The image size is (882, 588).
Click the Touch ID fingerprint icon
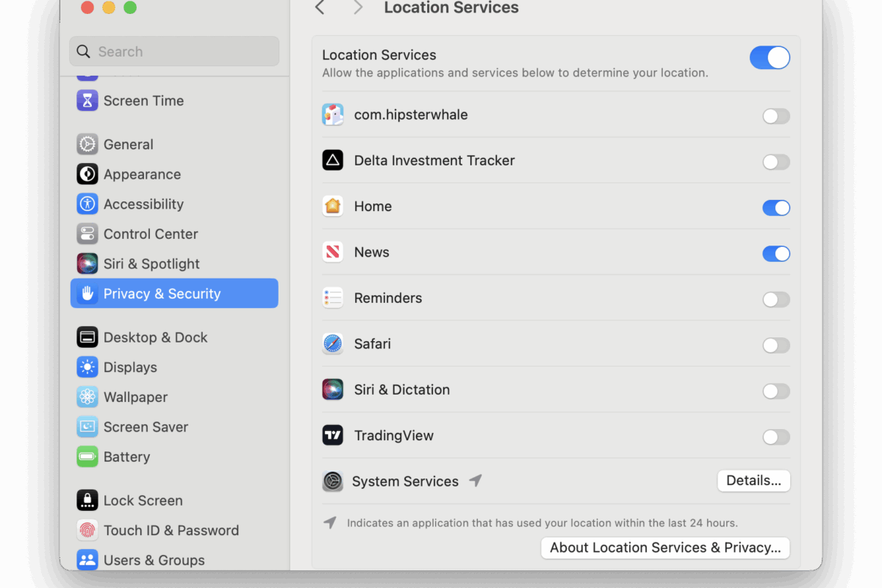[x=87, y=530]
